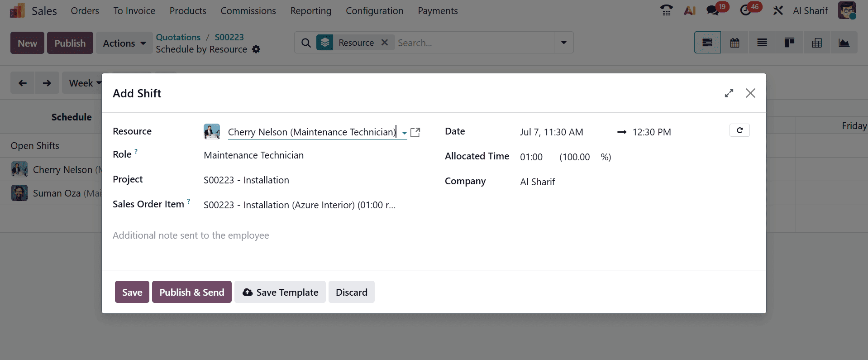Switch to kanban view
Viewport: 868px width, 360px height.
click(x=789, y=43)
